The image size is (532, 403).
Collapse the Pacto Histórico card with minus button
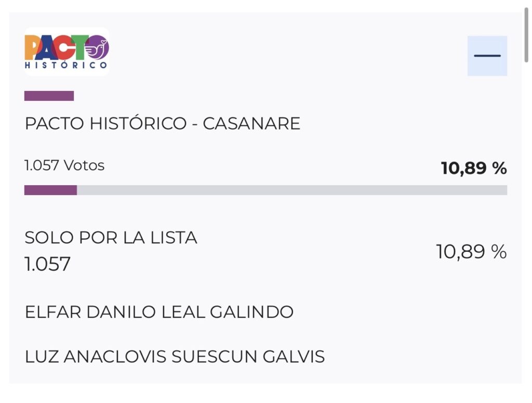point(487,56)
